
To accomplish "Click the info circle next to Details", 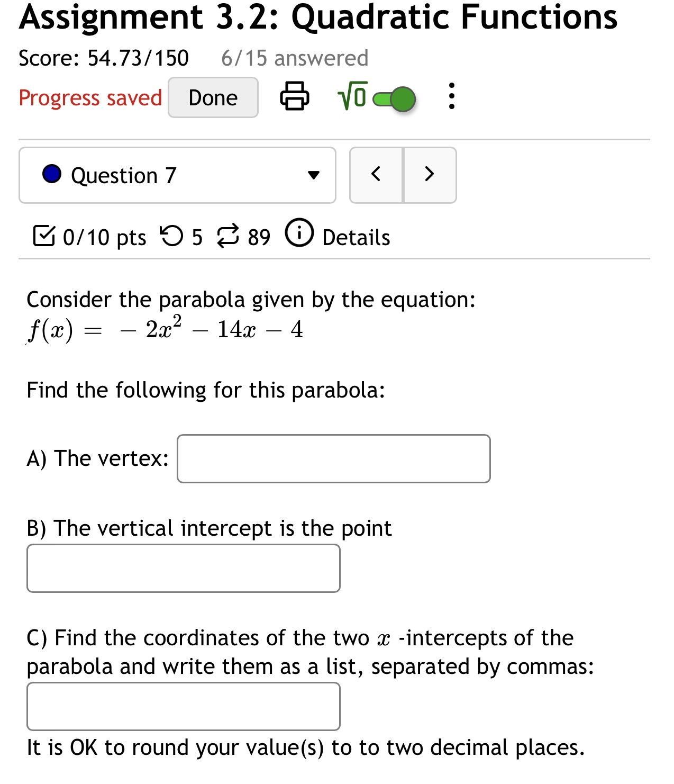I will click(300, 235).
